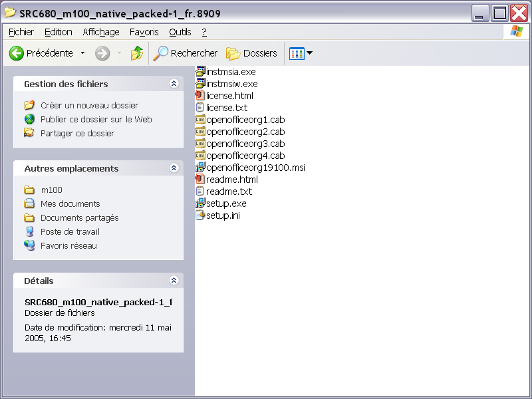
Task: Select the license.txt file icon
Action: (200, 108)
